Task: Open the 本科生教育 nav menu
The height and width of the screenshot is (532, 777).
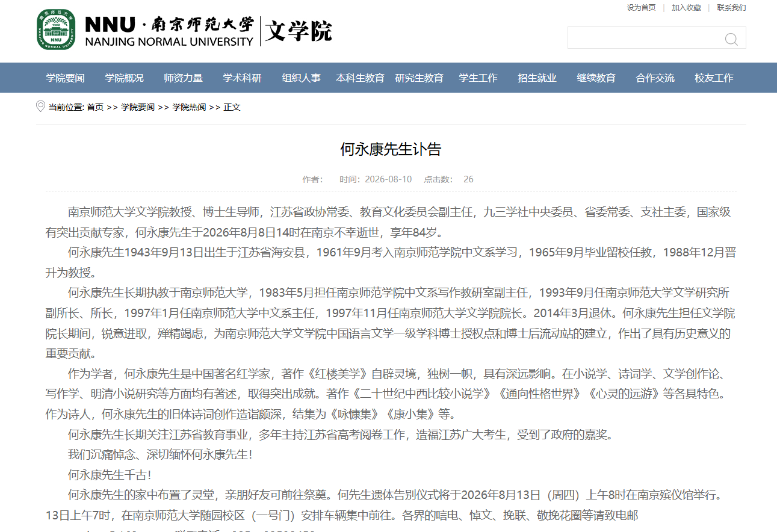Action: 361,78
